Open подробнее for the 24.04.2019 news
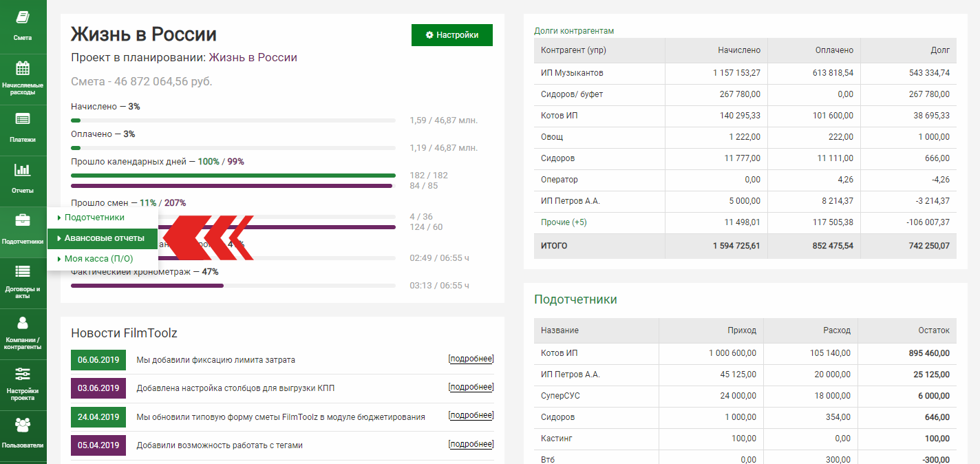Viewport: 980px width, 464px height. 471,416
